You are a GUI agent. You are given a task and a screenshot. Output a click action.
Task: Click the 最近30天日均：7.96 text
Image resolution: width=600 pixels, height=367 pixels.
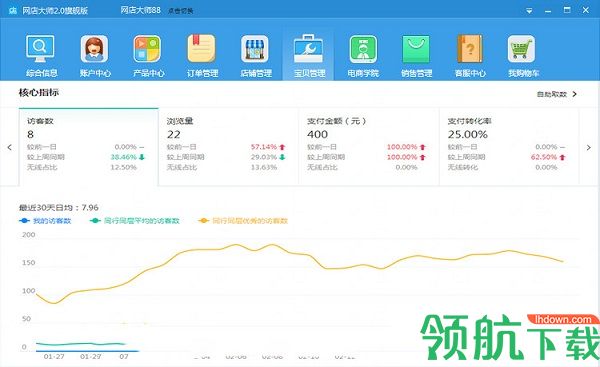[59, 208]
